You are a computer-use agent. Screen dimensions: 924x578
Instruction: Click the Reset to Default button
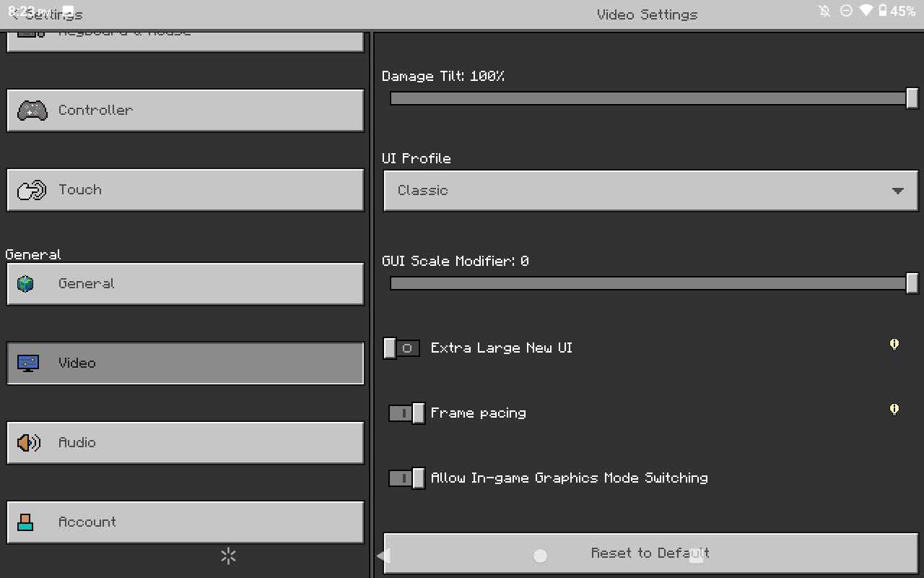tap(650, 553)
